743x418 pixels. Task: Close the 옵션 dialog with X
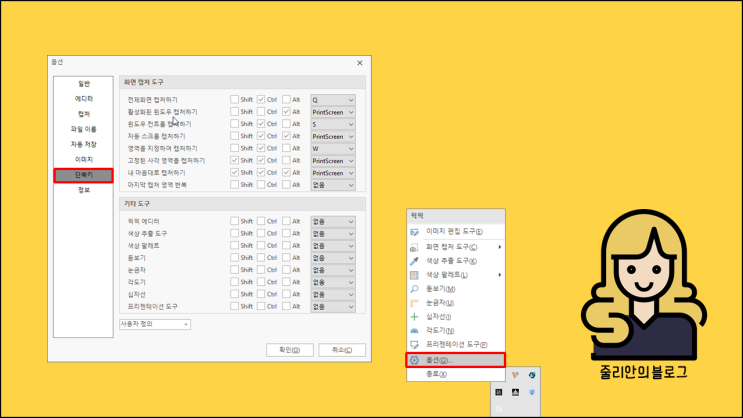[x=360, y=63]
